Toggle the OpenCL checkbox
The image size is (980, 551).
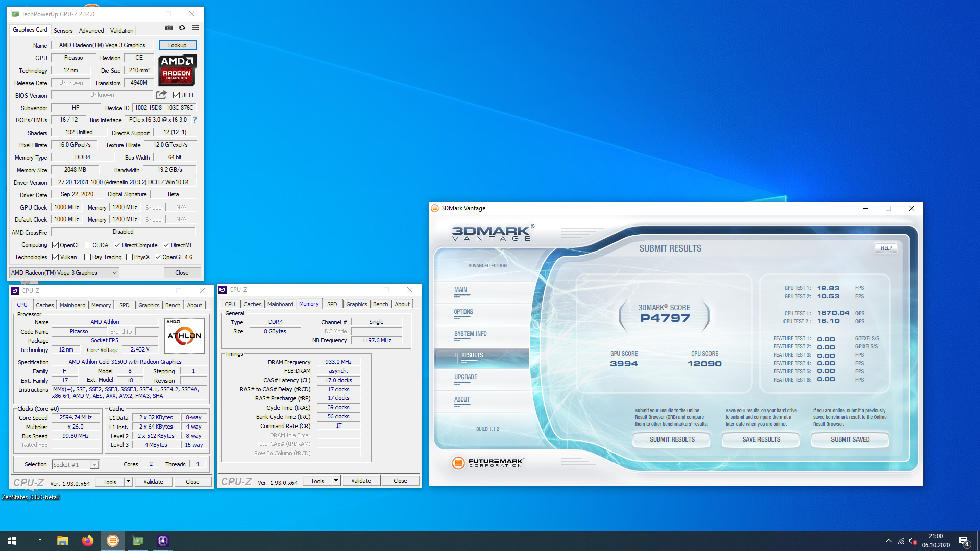pos(56,245)
